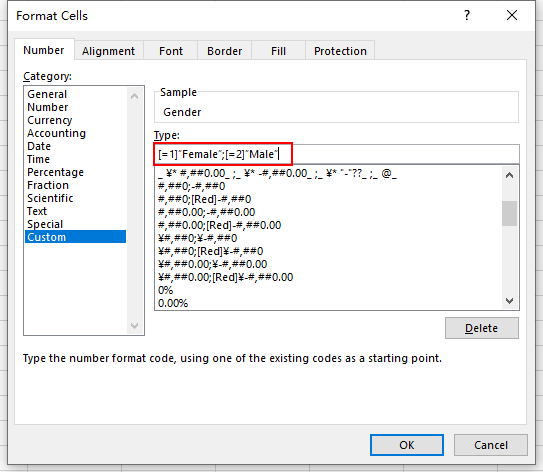Select the #,##0;[Red]-#,##0 format

(204, 199)
